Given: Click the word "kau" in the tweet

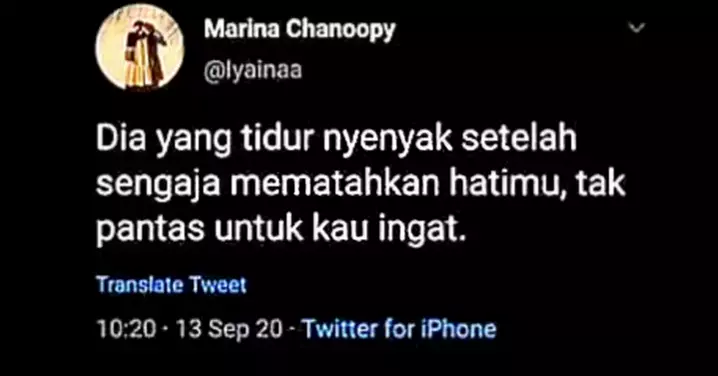Looking at the screenshot, I should point(341,229).
